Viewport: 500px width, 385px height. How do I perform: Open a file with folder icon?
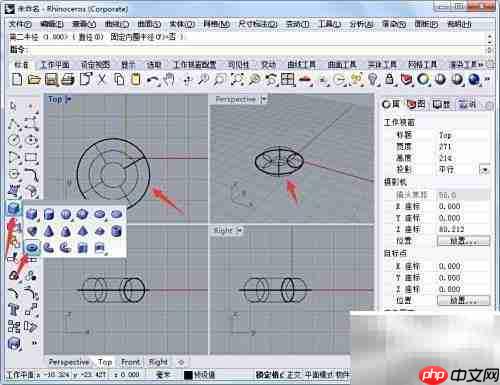(x=34, y=79)
